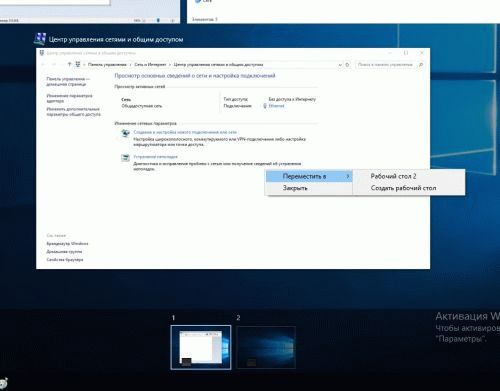Screen dimensions: 500x391
Task: Select the 'Сеть и Интернет' breadcrumb segment
Action: coord(150,65)
